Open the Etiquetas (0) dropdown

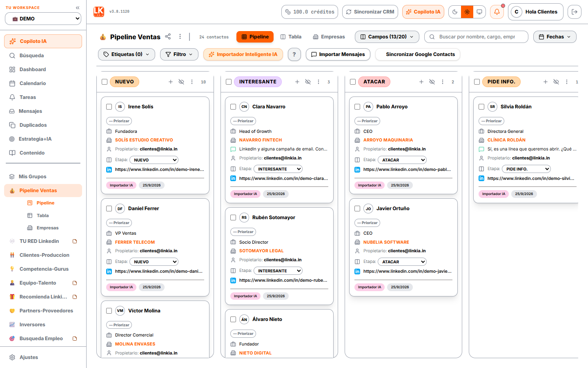127,54
